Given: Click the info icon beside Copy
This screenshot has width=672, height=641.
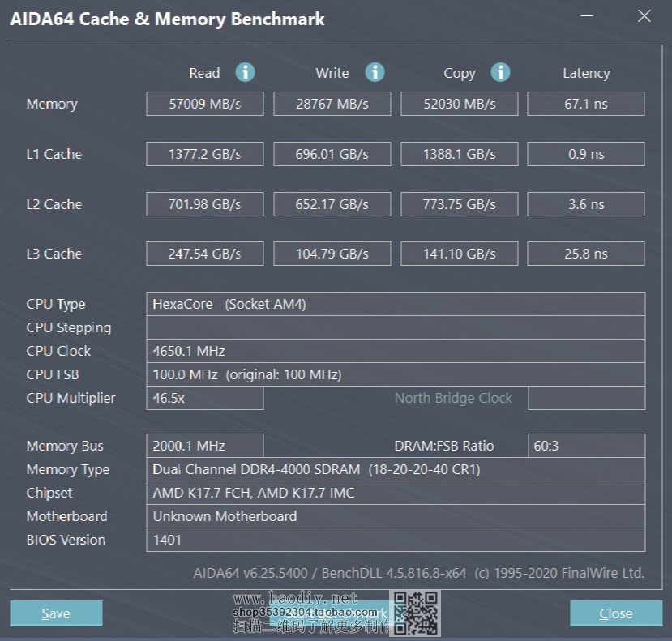Looking at the screenshot, I should pos(501,72).
